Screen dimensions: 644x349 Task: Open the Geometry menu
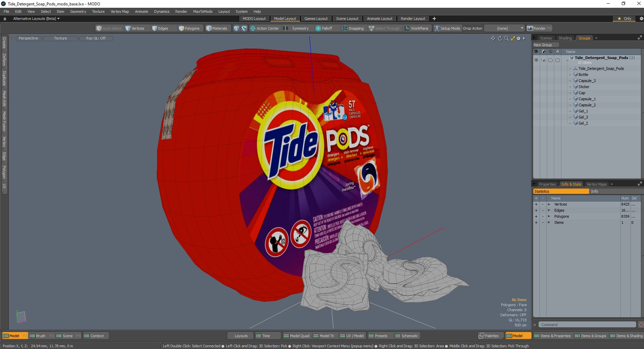point(78,11)
